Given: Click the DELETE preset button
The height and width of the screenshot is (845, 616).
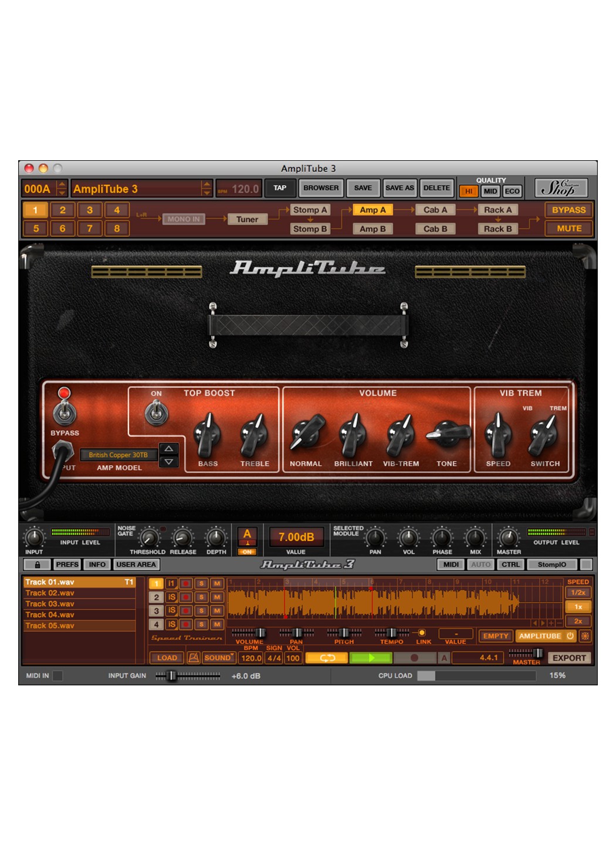Looking at the screenshot, I should [436, 188].
